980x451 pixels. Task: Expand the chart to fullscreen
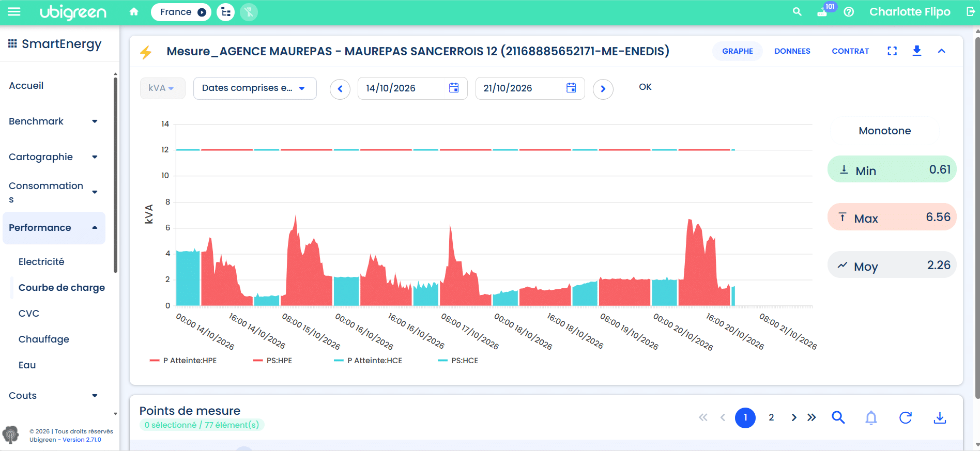click(892, 51)
